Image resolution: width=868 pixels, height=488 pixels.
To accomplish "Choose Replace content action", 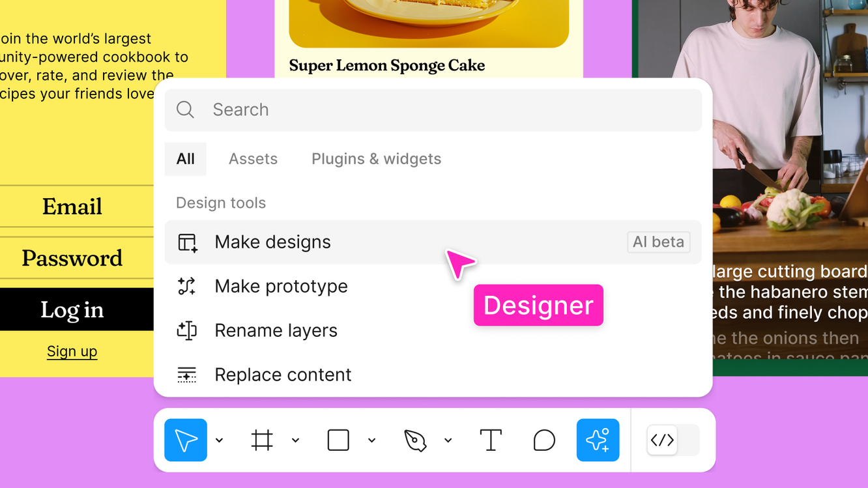I will (x=433, y=375).
